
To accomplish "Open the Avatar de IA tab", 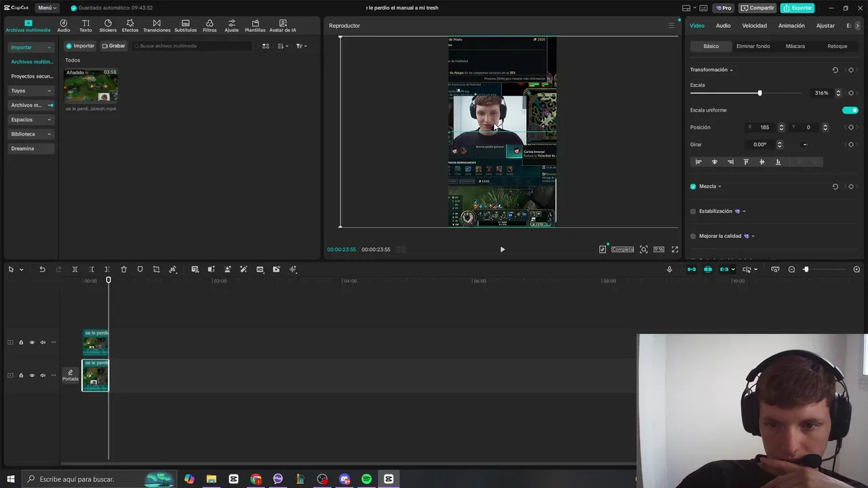I will (x=283, y=26).
